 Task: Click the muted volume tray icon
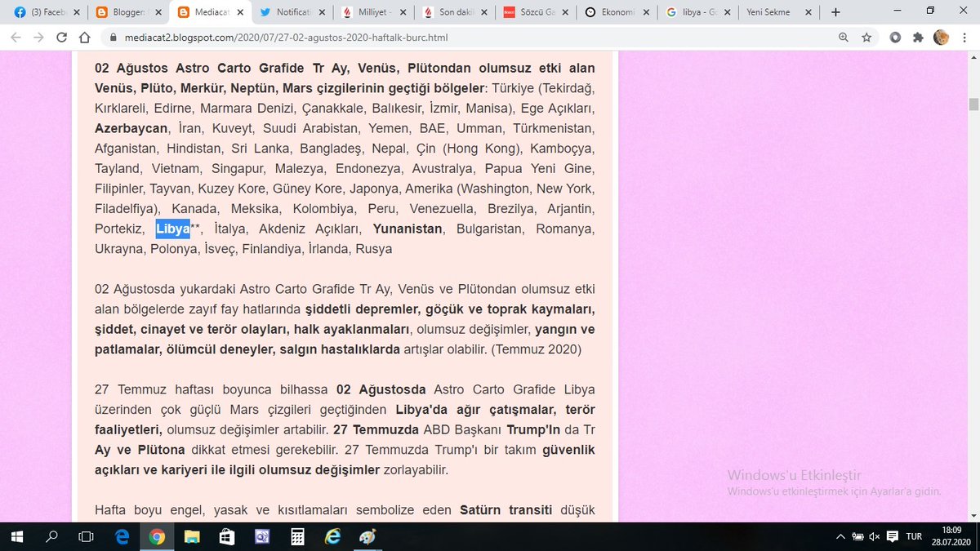tap(875, 536)
